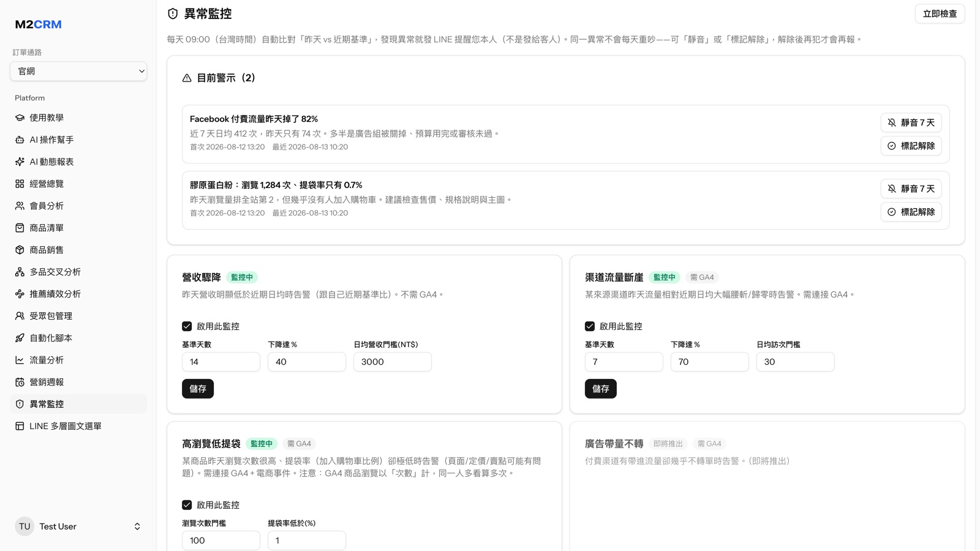Click the 營收驟降 基準天數 field showing 14
Image resolution: width=980 pixels, height=551 pixels.
221,362
